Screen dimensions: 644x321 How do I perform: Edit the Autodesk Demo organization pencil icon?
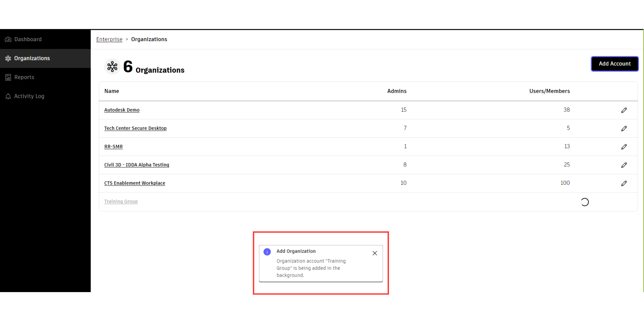[x=624, y=110]
